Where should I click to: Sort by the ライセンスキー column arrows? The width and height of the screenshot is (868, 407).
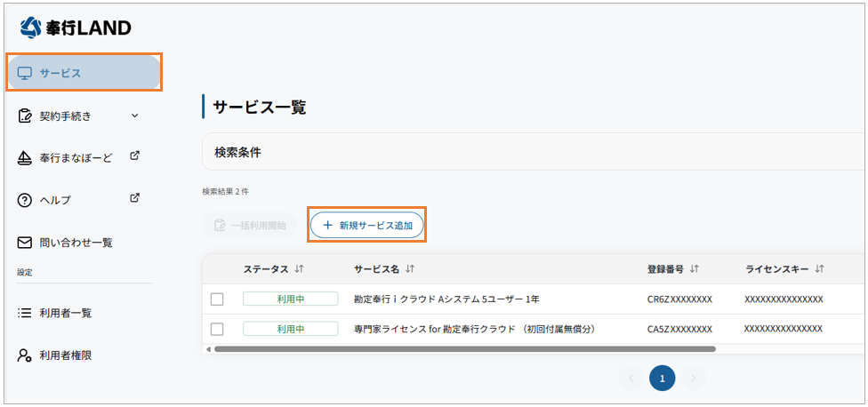819,269
